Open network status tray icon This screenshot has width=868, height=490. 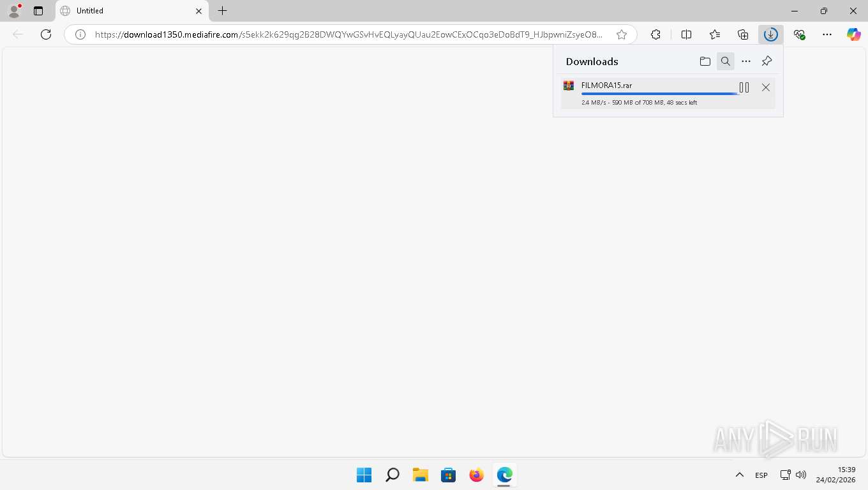coord(785,475)
